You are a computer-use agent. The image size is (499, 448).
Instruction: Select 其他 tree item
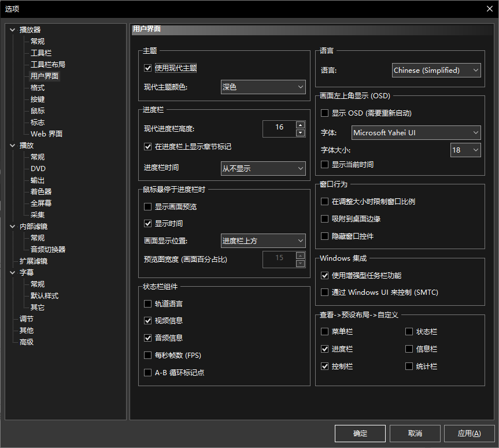pos(27,331)
